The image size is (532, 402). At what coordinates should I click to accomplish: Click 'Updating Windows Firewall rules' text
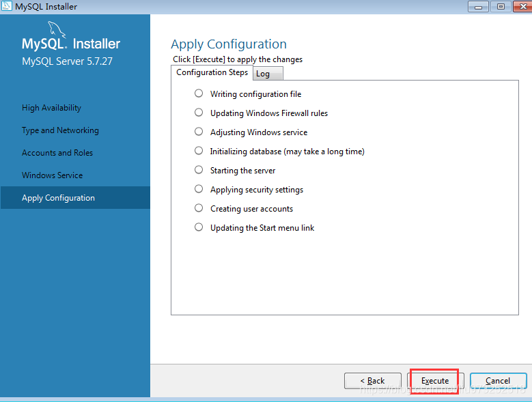coord(269,113)
